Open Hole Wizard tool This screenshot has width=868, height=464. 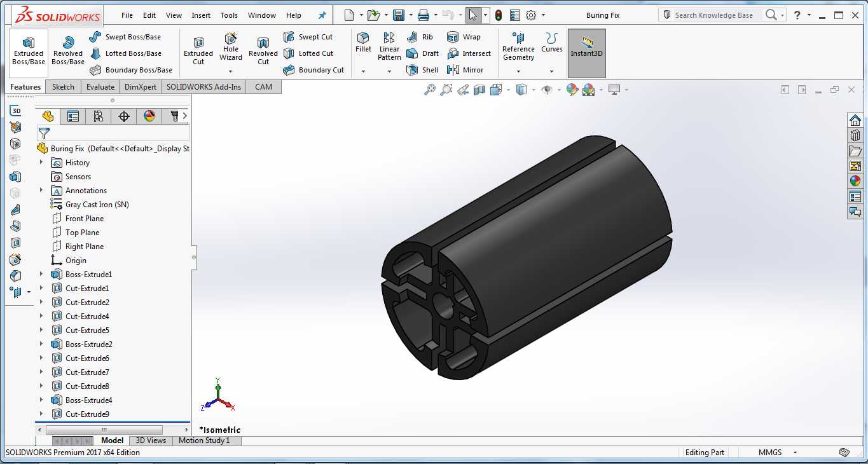pyautogui.click(x=231, y=46)
